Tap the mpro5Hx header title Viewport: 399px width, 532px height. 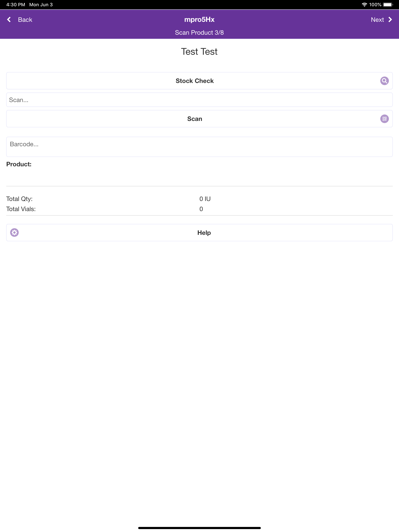199,19
